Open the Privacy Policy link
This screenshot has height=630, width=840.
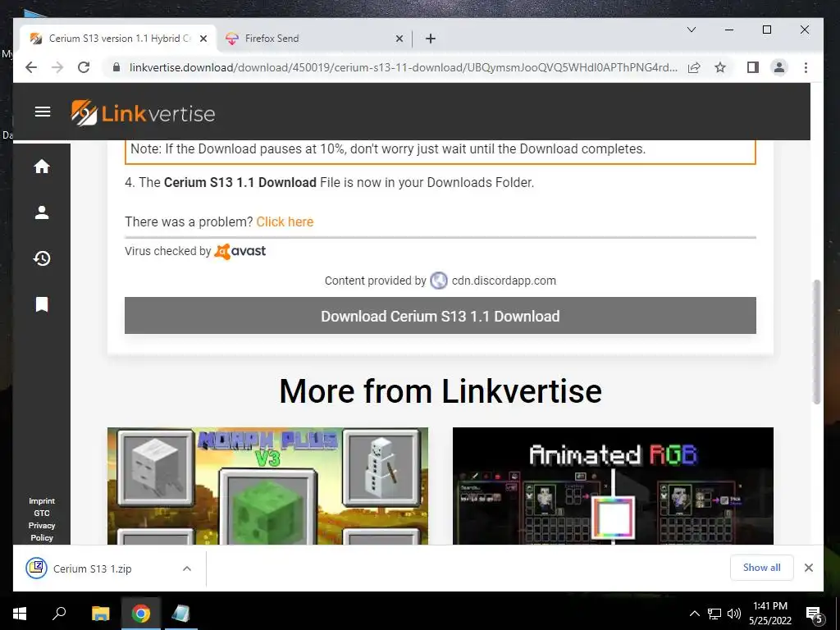pos(42,532)
